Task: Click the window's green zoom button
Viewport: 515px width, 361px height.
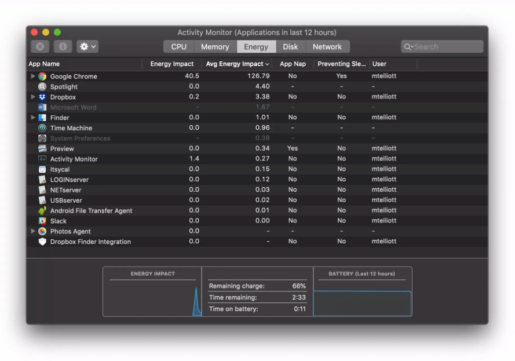Action: pyautogui.click(x=57, y=32)
